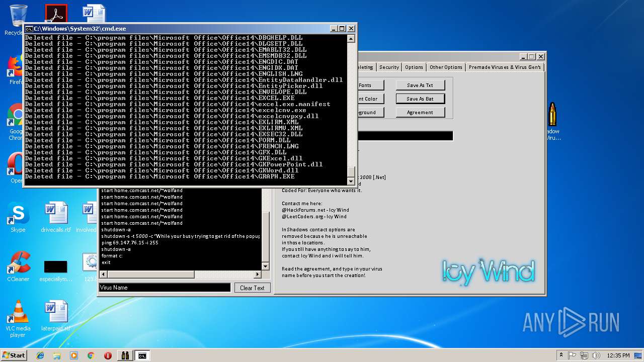Switch to the Security tab
Viewport: 644px width, 362px height.
[389, 67]
